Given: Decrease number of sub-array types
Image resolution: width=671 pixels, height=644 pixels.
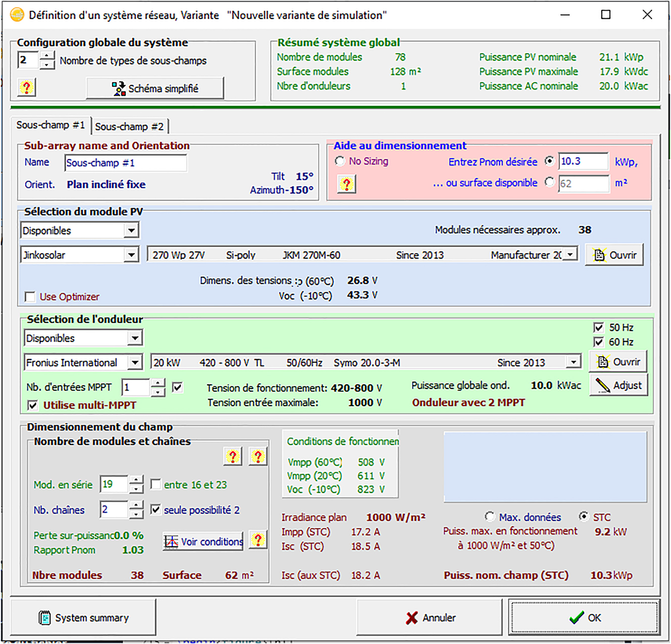Looking at the screenshot, I should [47, 65].
